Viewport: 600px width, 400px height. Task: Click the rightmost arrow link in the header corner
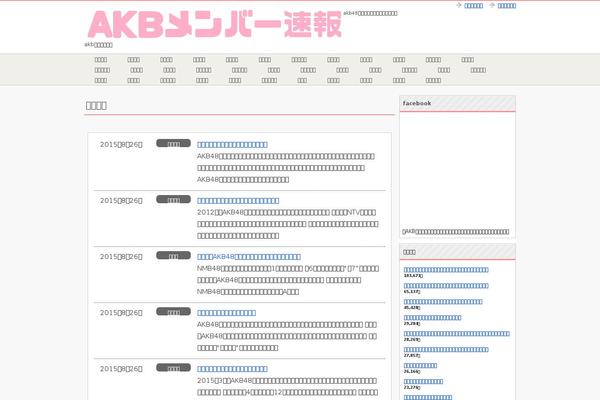tap(507, 6)
